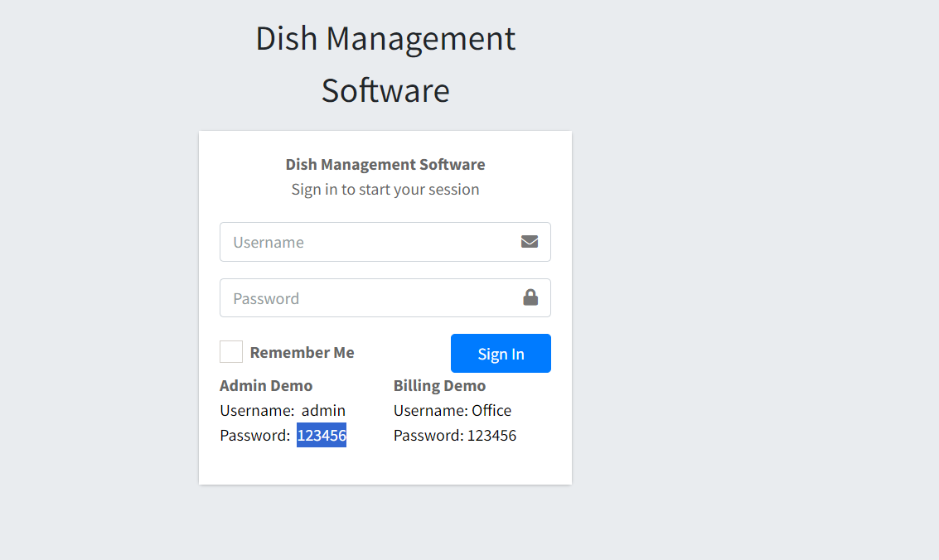Click the Dish Management Software page heading
This screenshot has height=560, width=939.
point(385,65)
